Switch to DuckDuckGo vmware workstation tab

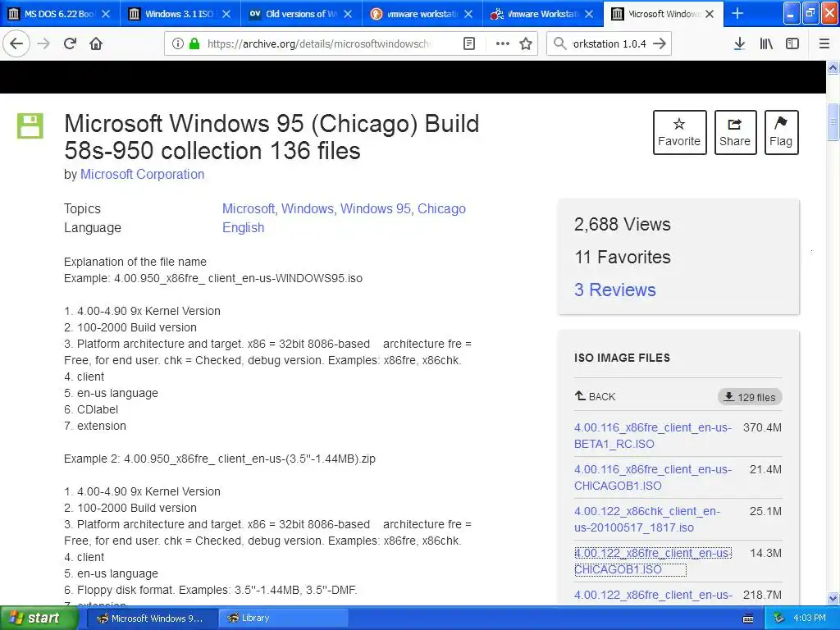(x=422, y=14)
